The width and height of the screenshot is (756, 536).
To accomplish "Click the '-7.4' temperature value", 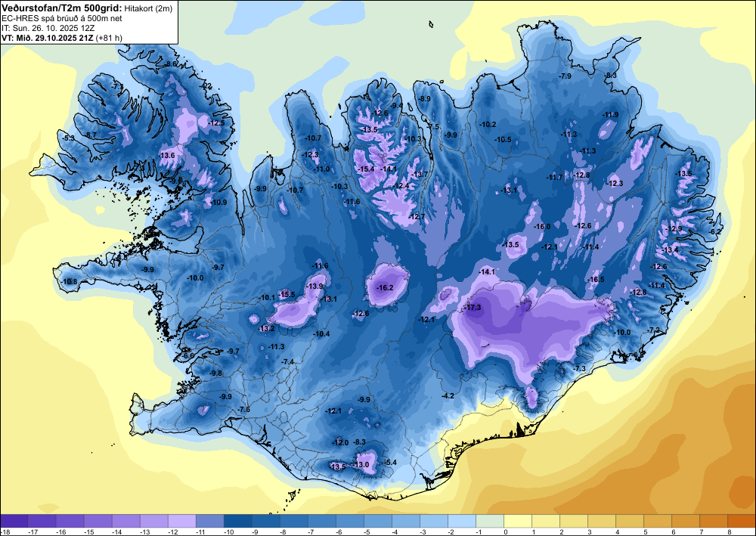I will coord(288,361).
